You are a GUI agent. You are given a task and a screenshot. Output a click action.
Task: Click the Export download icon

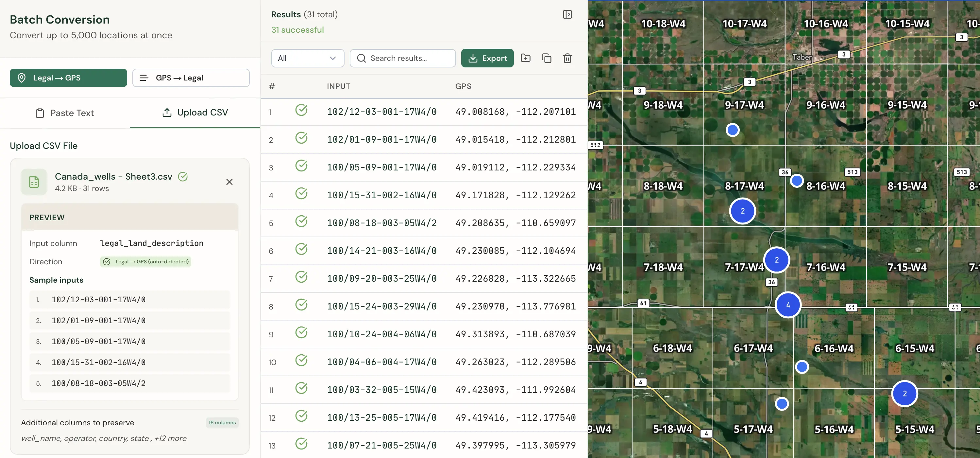[473, 58]
